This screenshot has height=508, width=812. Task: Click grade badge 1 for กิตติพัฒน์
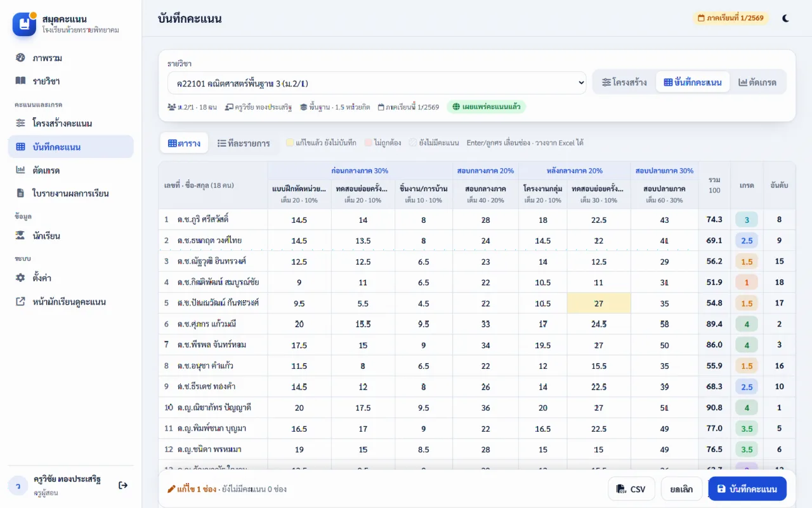point(747,283)
